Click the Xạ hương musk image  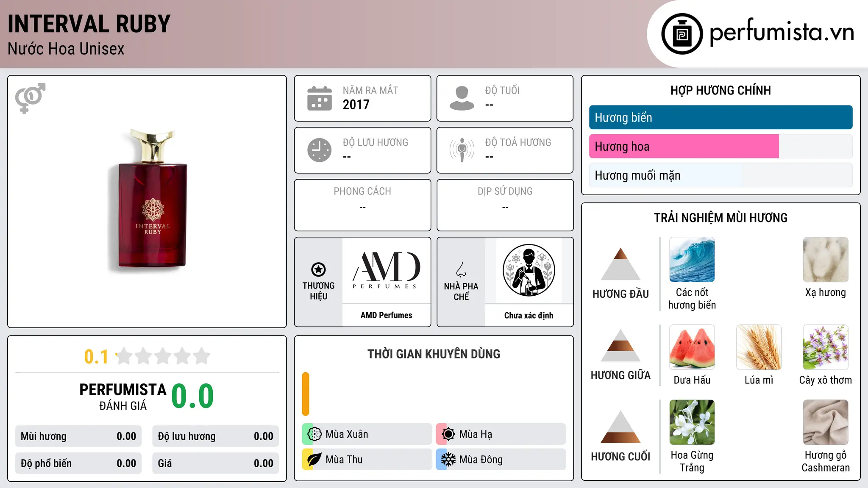coord(826,260)
